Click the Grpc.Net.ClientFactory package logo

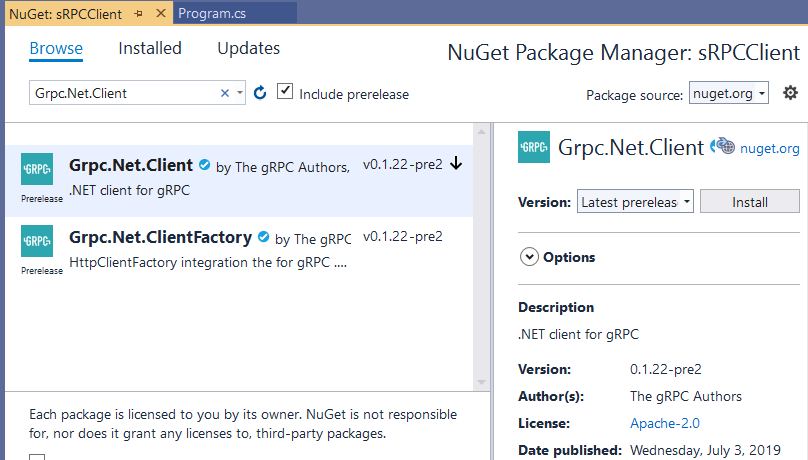37,241
